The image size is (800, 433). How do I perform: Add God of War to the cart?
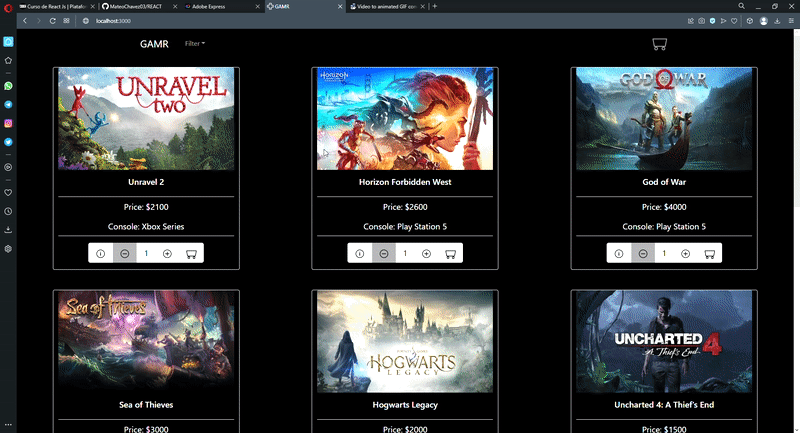pos(710,253)
